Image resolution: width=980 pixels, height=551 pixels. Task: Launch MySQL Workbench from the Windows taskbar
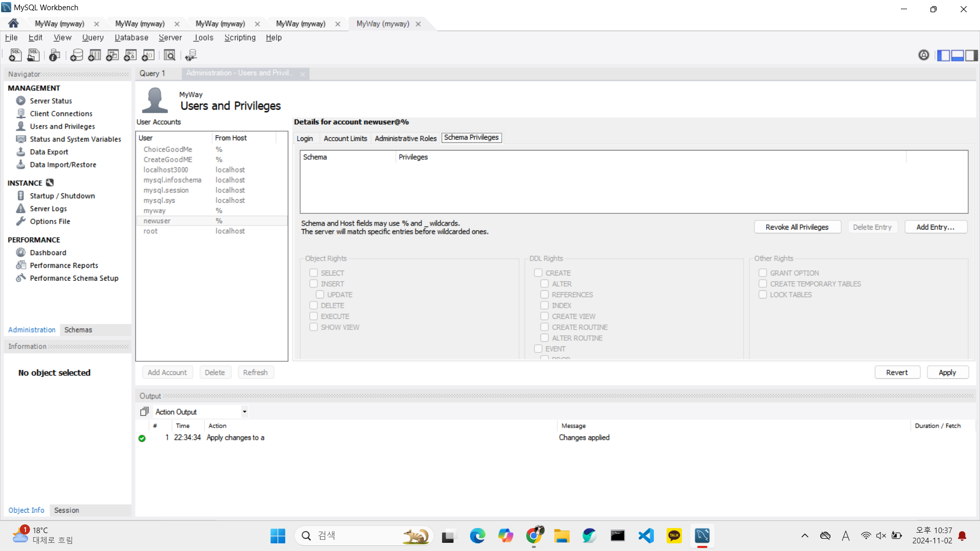coord(702,536)
